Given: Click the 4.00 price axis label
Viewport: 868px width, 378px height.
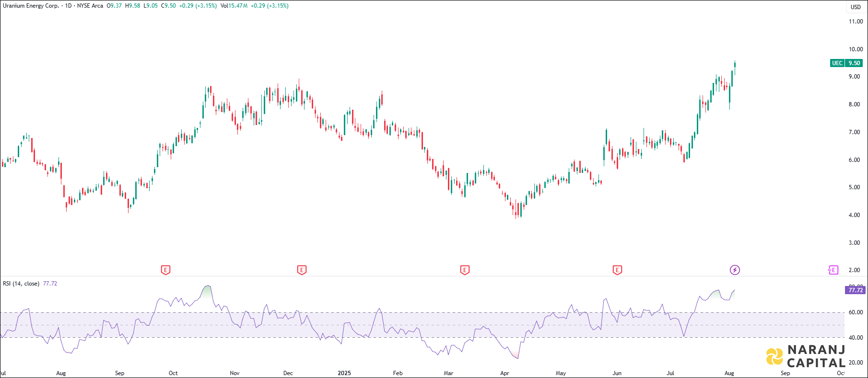Looking at the screenshot, I should [x=854, y=215].
